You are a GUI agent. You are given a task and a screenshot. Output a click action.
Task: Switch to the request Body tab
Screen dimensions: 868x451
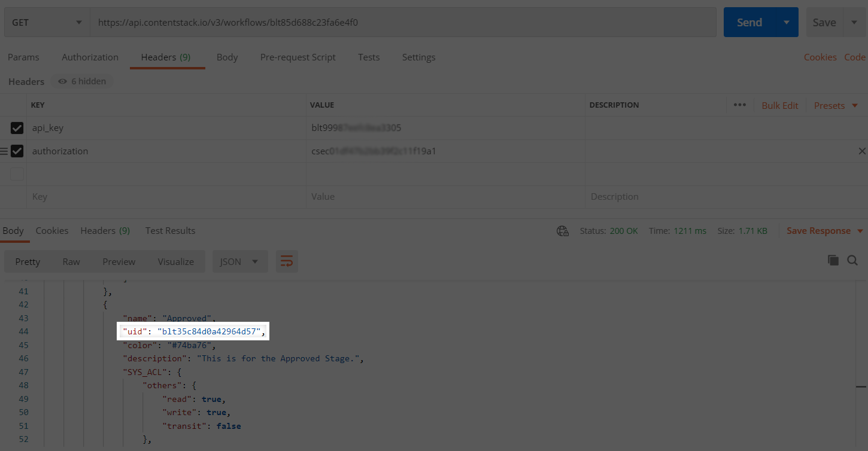pos(227,57)
